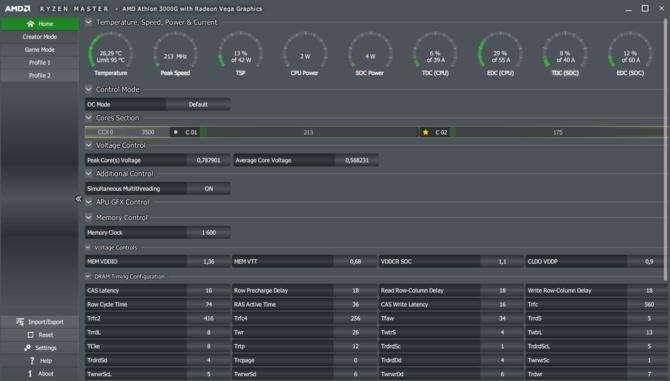Screen dimensions: 670x381
Task: Click the Reset icon in sidebar
Action: [x=30, y=335]
